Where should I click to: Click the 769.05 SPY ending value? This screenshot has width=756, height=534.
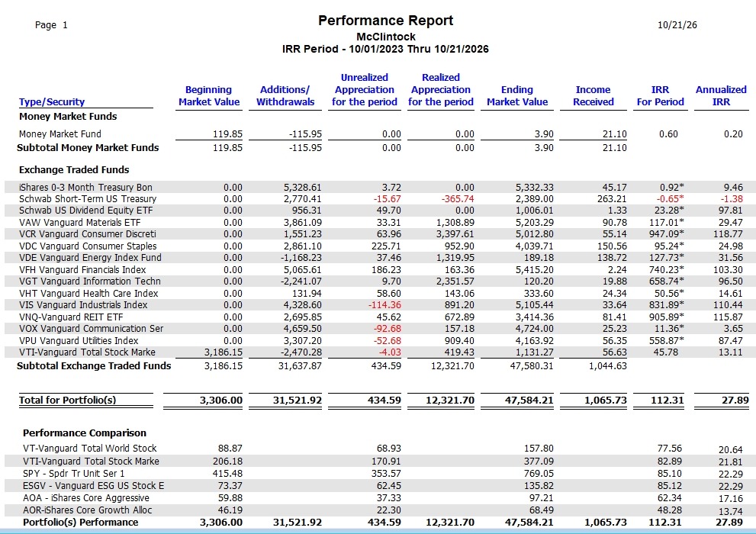(539, 473)
